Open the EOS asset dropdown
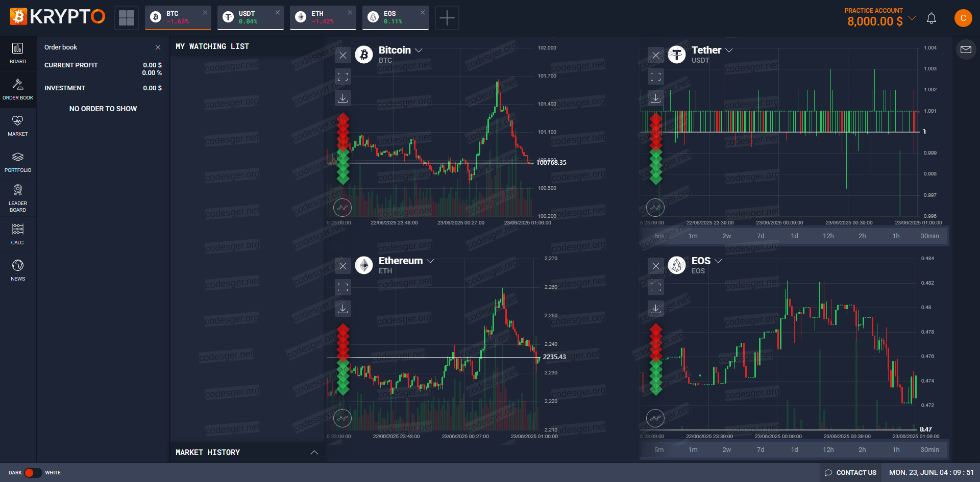 718,261
